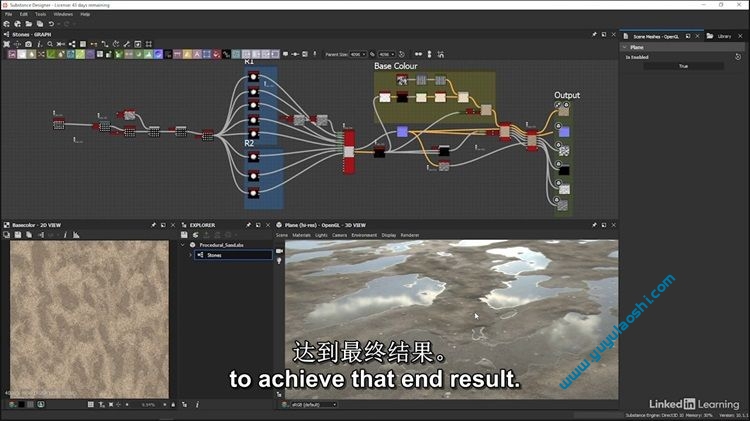Add a Text node using the 'A' icon
The height and width of the screenshot is (421, 750).
point(197,55)
